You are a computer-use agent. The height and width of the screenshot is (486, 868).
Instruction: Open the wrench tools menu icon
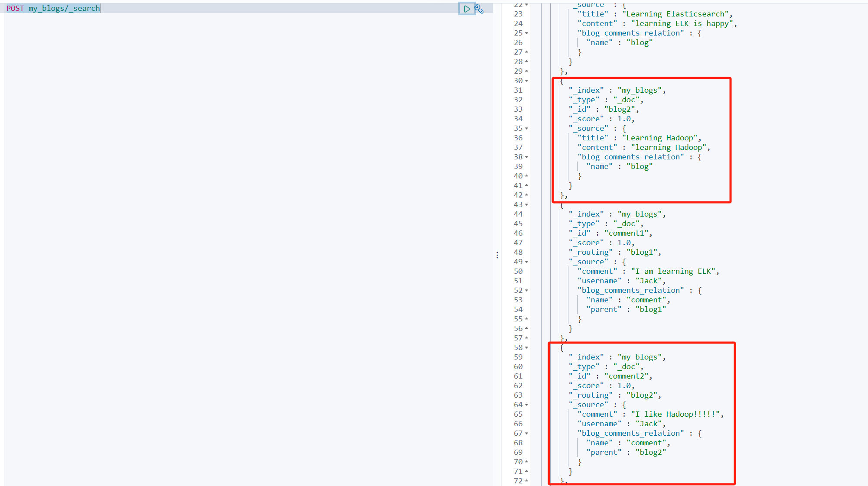479,9
